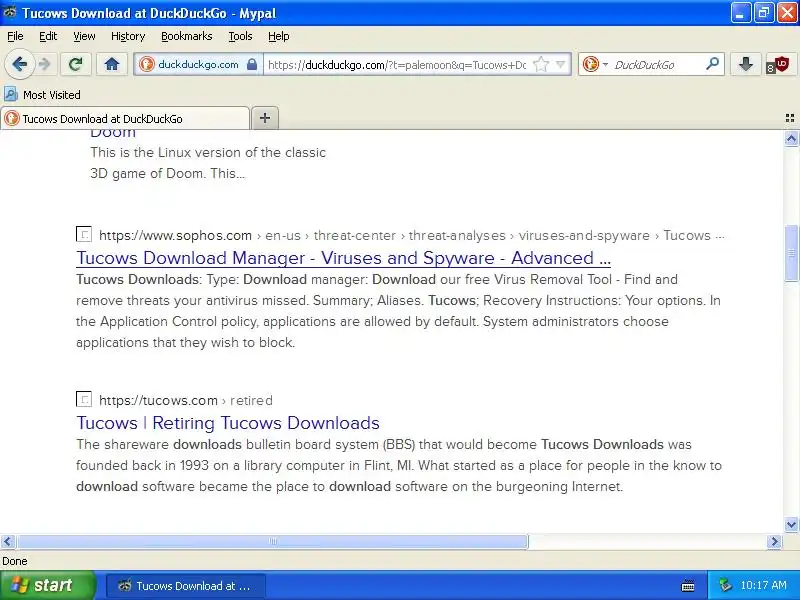Click the sophos.com result URL
The image size is (800, 600).
(x=175, y=235)
